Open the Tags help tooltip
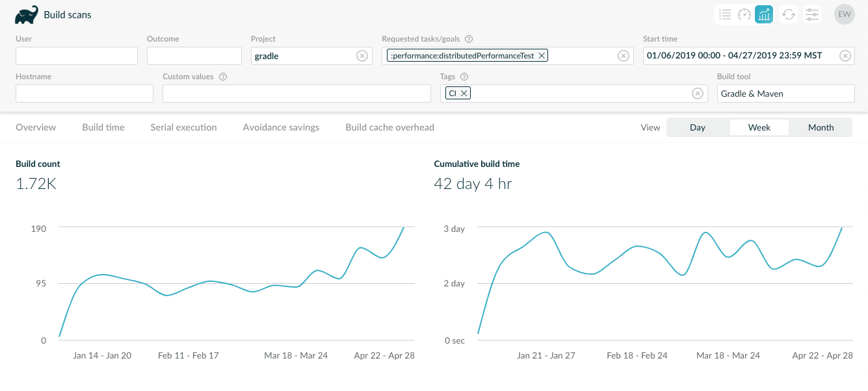 [x=464, y=76]
